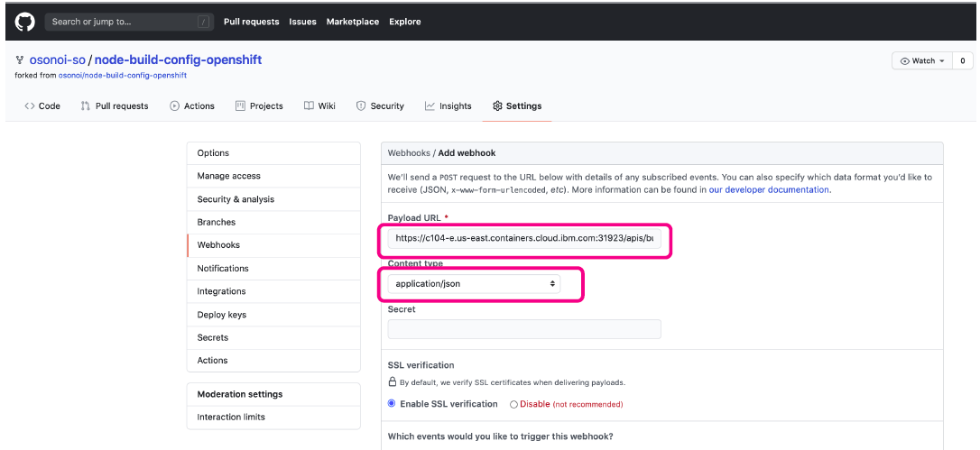Switch to the Projects tab
The height and width of the screenshot is (450, 980).
(x=259, y=106)
